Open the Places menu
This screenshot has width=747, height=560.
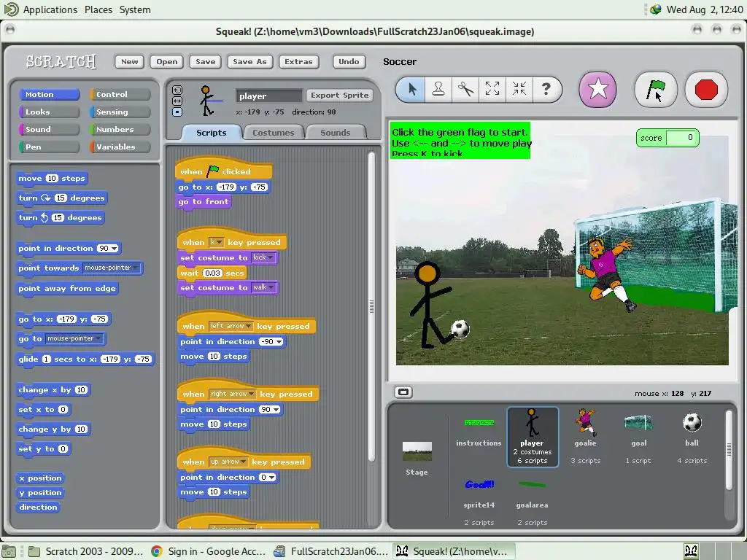tap(98, 9)
